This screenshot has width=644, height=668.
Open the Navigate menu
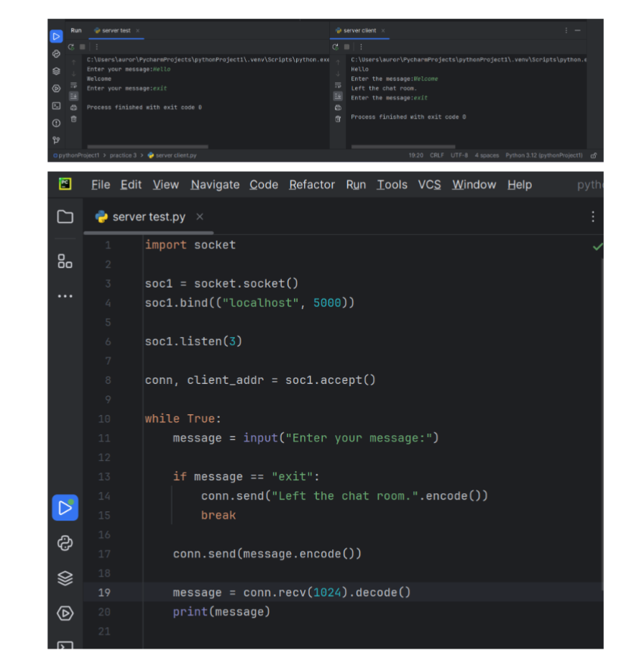215,185
